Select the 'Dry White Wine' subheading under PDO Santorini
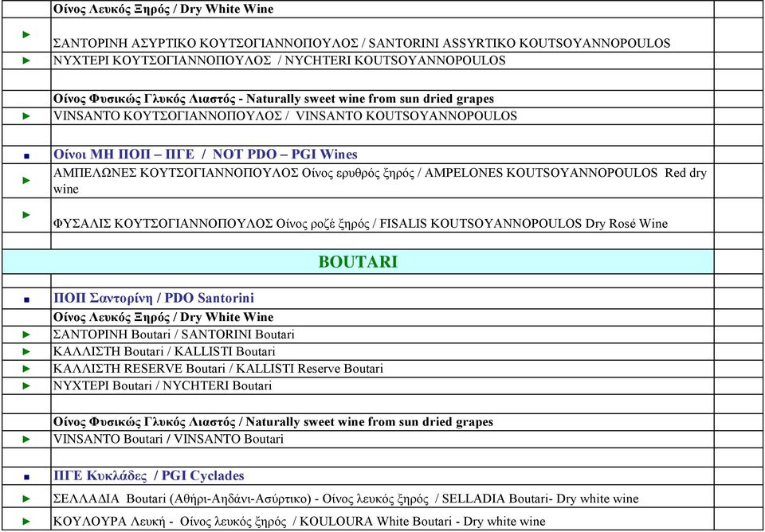This screenshot has width=765, height=532. pyautogui.click(x=163, y=318)
